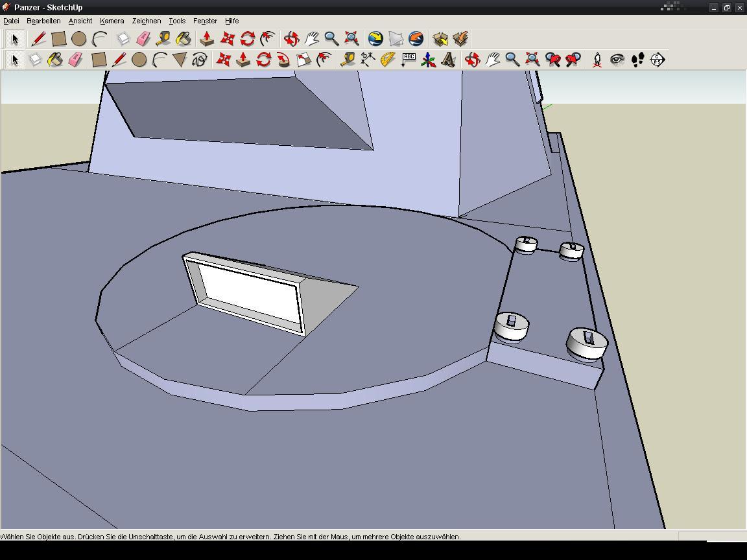Activate the Freehand scribble tool

coord(200,60)
